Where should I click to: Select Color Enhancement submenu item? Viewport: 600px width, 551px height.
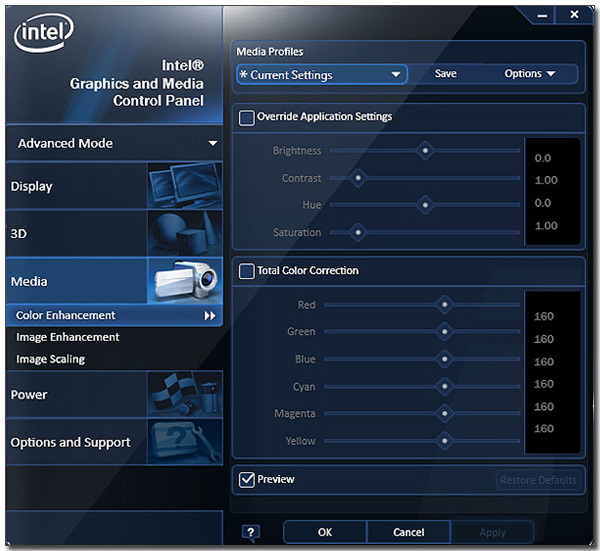coord(114,315)
